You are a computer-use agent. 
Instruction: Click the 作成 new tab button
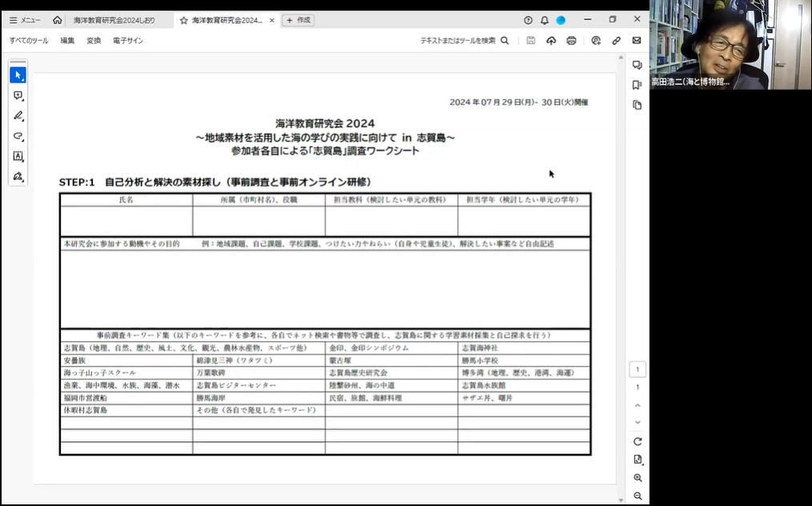[x=298, y=20]
